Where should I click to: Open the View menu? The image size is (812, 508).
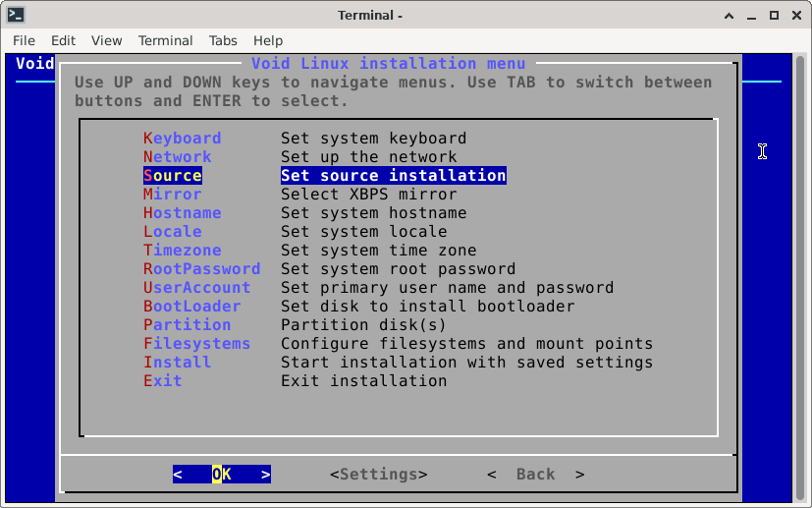[x=106, y=40]
